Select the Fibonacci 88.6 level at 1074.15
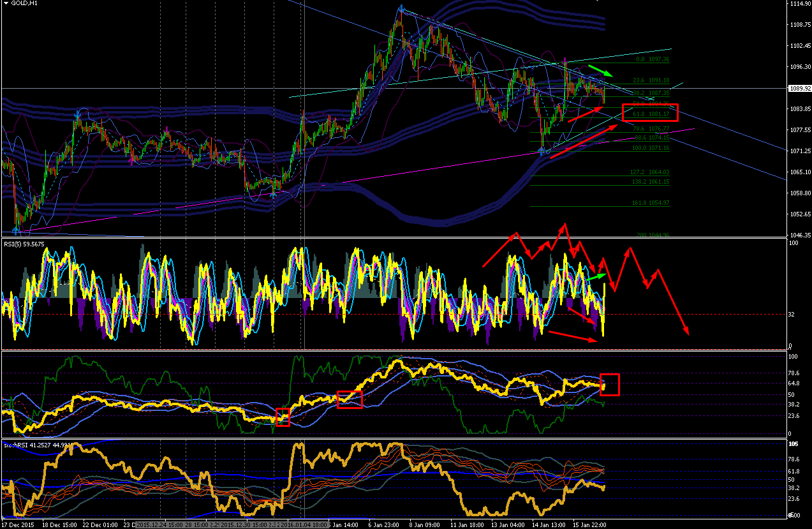812x529 pixels. [651, 138]
